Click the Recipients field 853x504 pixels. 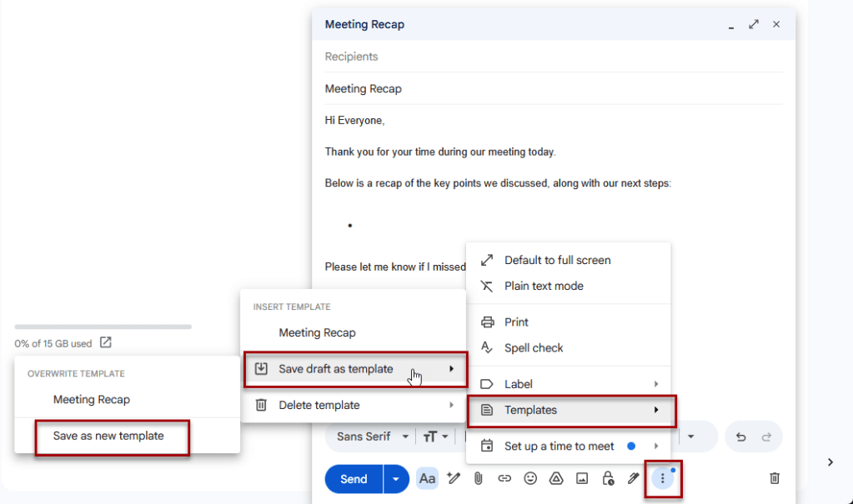click(554, 57)
